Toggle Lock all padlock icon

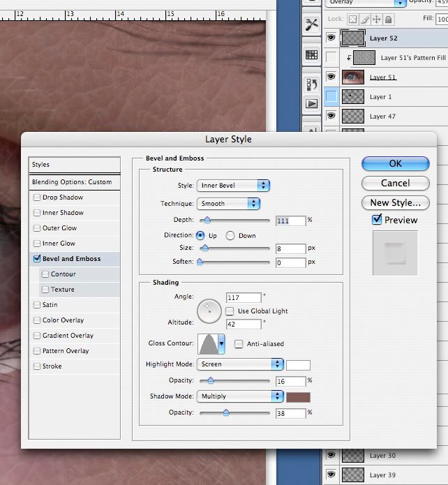point(389,20)
